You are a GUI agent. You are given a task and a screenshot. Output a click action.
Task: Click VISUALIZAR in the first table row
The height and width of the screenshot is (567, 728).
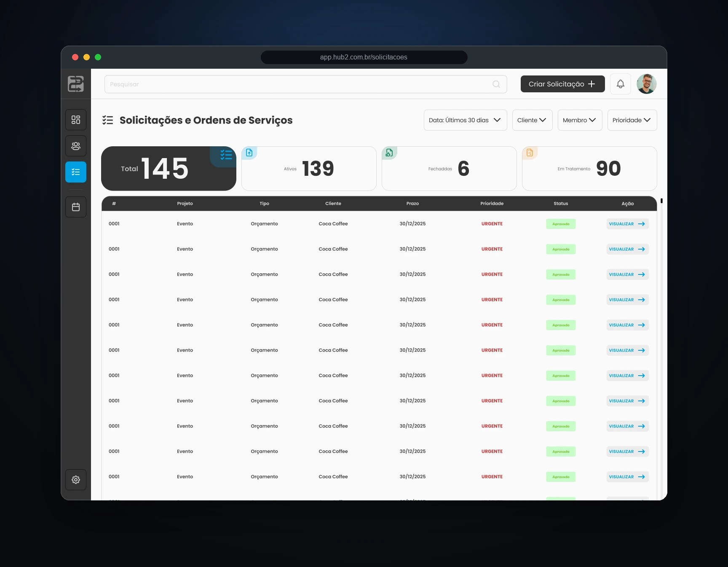click(627, 224)
